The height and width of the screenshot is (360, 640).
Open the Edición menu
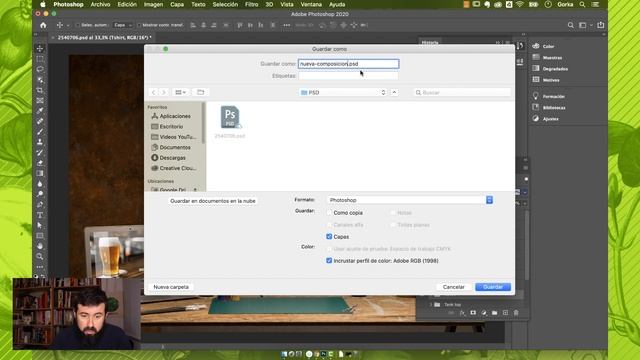(127, 4)
